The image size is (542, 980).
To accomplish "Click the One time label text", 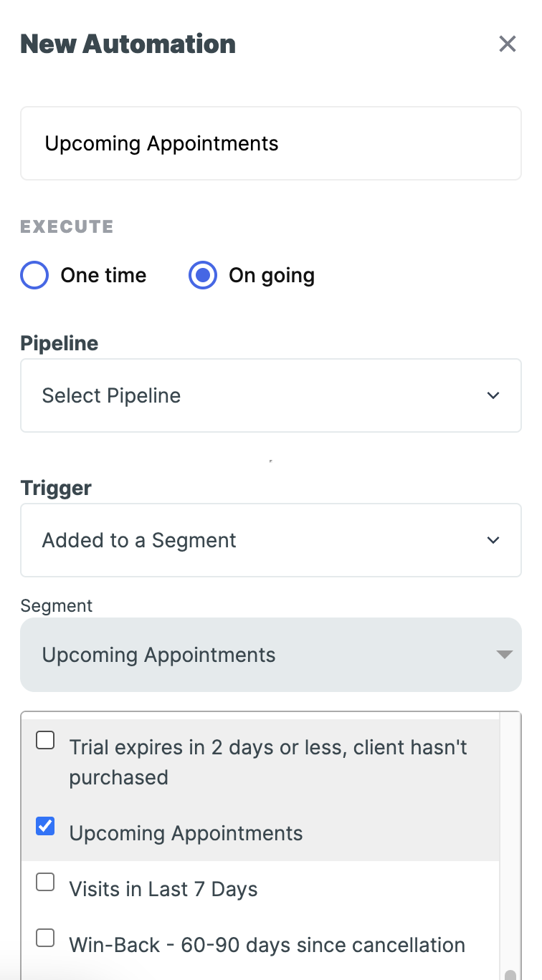I will pyautogui.click(x=103, y=276).
